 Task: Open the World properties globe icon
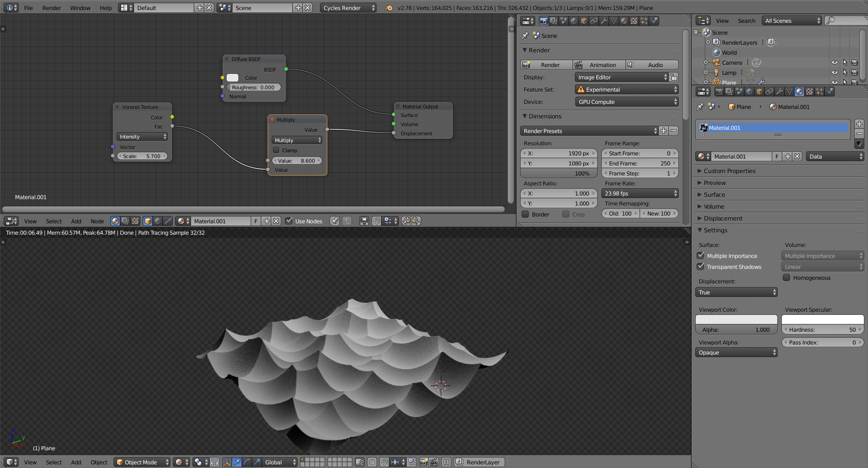[750, 91]
